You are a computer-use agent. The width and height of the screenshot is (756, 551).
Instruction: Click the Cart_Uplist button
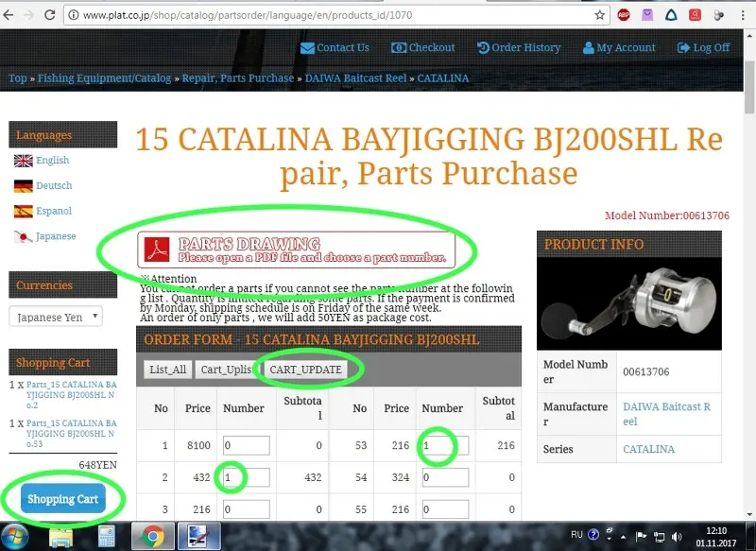[x=227, y=370]
